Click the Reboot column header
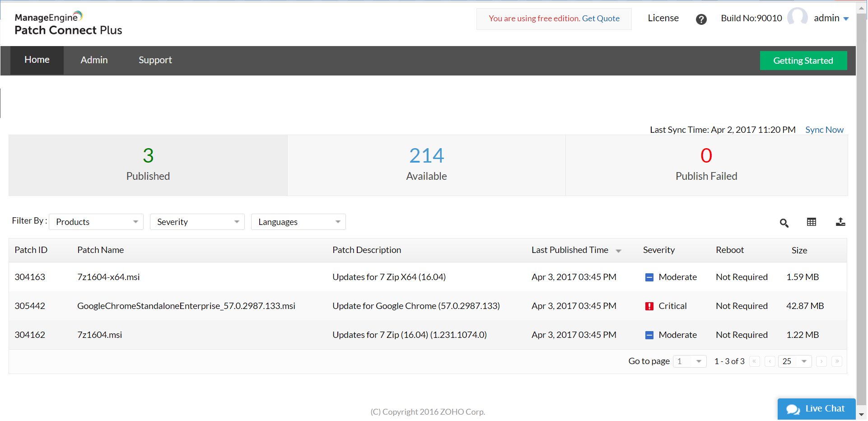This screenshot has width=868, height=421. [730, 251]
